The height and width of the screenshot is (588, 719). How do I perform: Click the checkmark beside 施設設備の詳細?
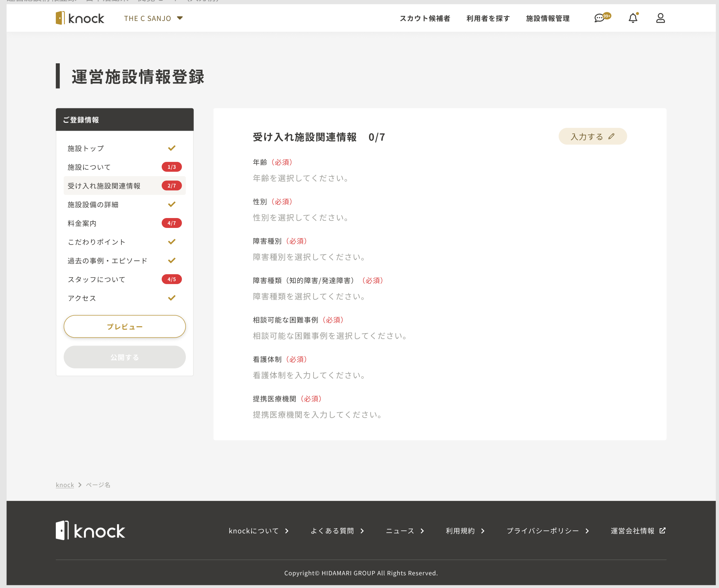(x=172, y=205)
